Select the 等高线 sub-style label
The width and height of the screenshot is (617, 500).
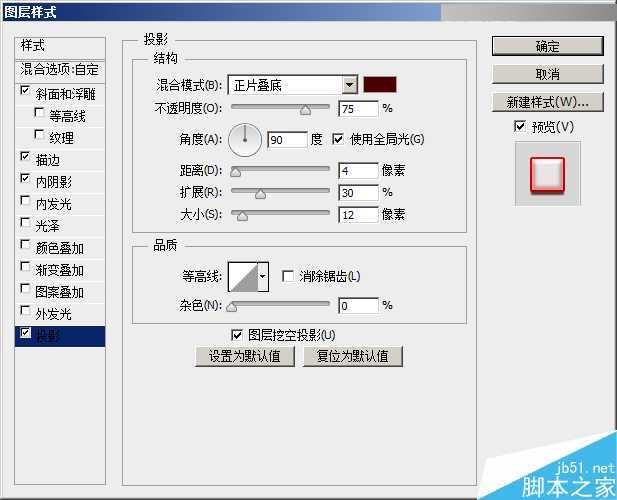click(67, 116)
